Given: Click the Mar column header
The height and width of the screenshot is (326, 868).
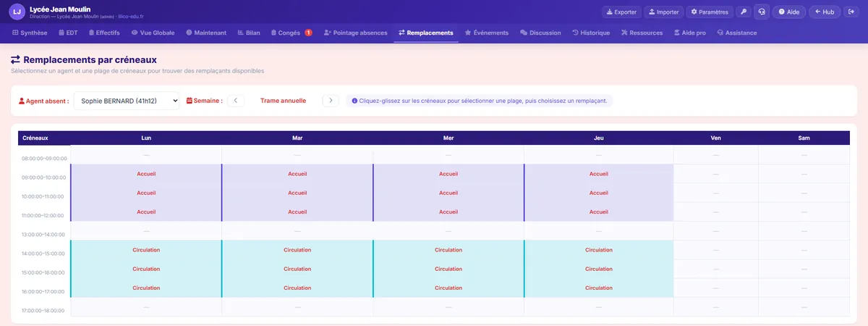Looking at the screenshot, I should click(x=297, y=138).
